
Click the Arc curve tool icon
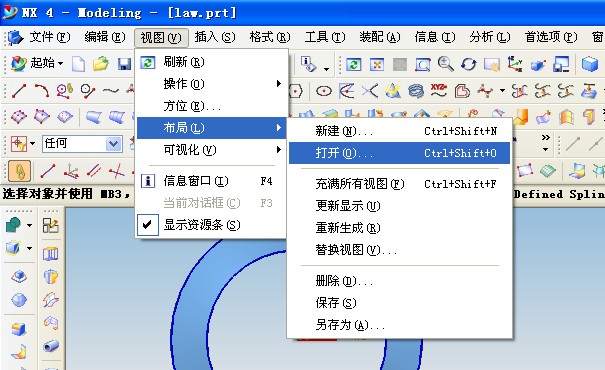pos(42,91)
